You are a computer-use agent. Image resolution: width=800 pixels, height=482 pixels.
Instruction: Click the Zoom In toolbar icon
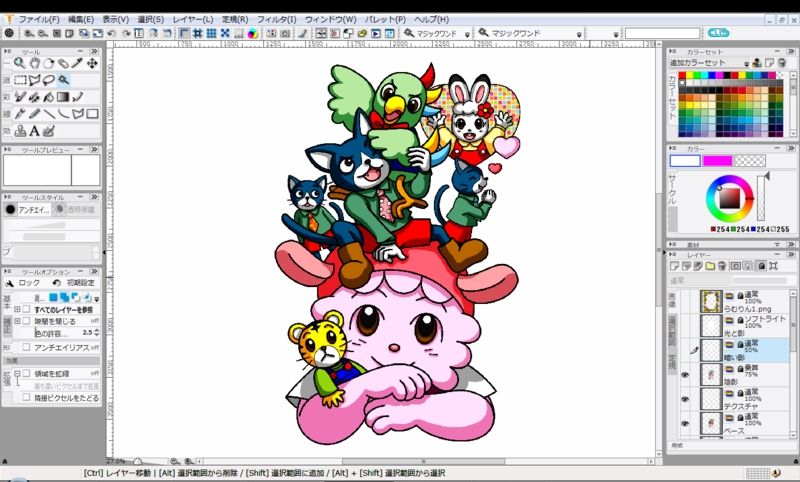click(29, 33)
